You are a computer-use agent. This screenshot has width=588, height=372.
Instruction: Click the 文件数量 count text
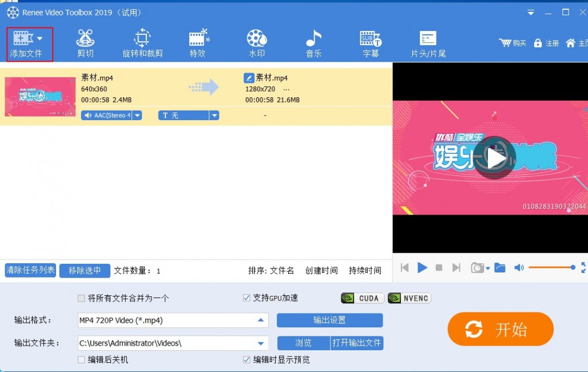137,271
